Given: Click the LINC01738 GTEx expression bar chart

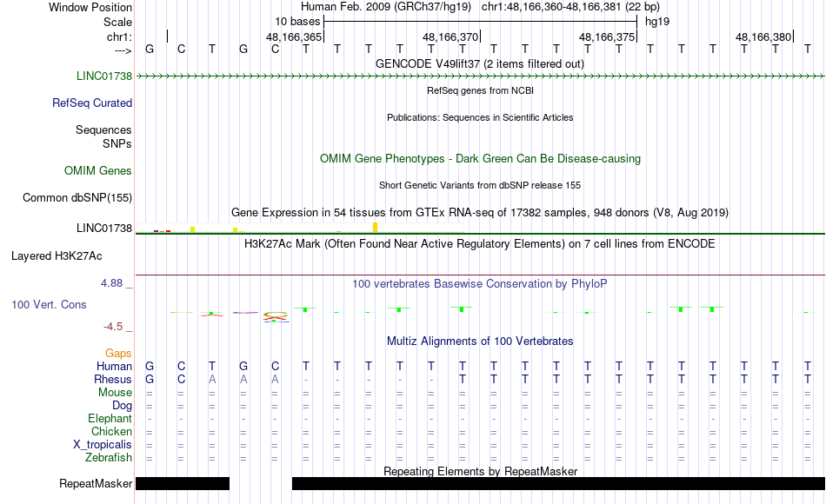Looking at the screenshot, I should point(299,228).
